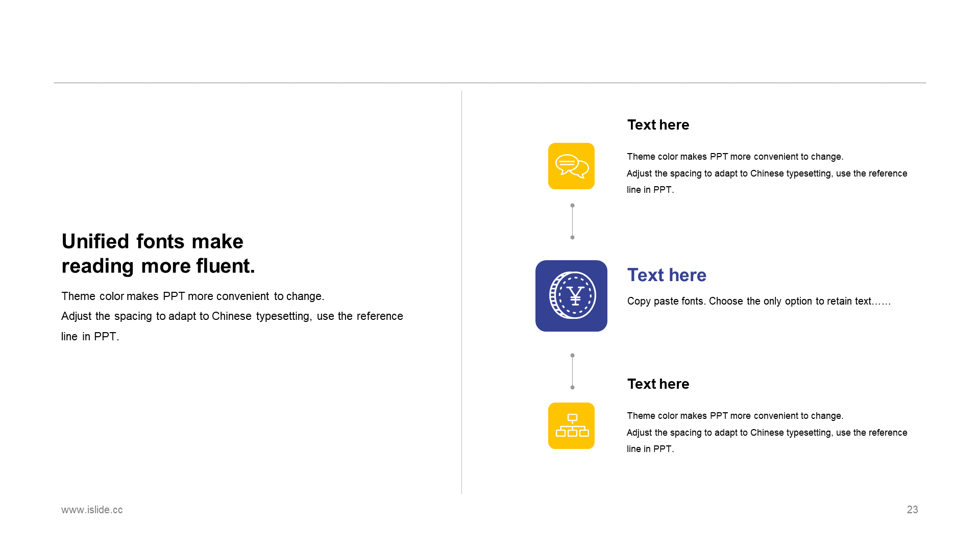Screen dimensions: 980x551
Task: Click the blue 'Text here' heading
Action: point(666,274)
